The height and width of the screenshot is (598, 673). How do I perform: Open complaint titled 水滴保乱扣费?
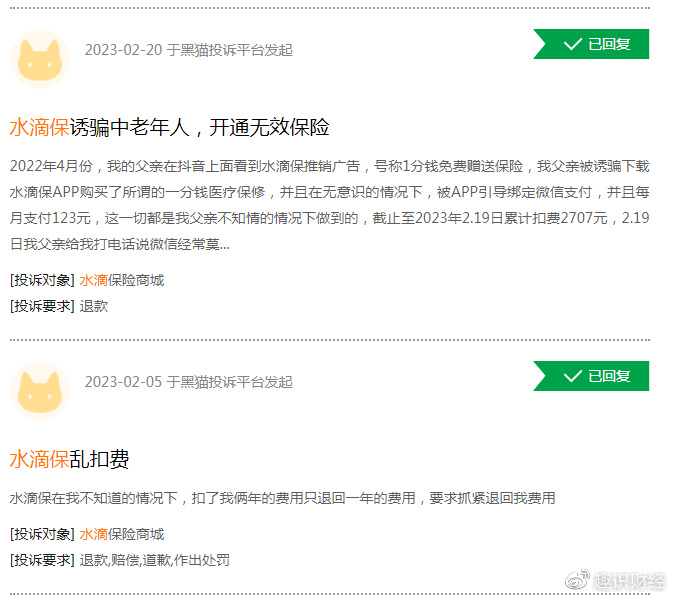[69, 459]
